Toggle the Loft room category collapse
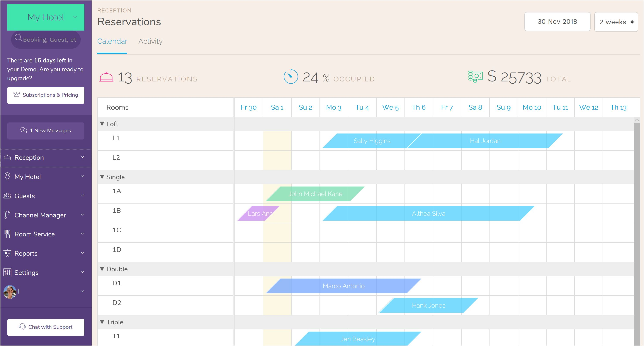This screenshot has width=644, height=346. pos(102,124)
